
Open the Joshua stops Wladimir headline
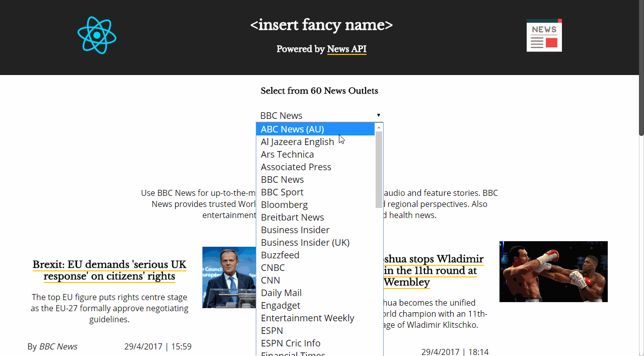tap(434, 270)
